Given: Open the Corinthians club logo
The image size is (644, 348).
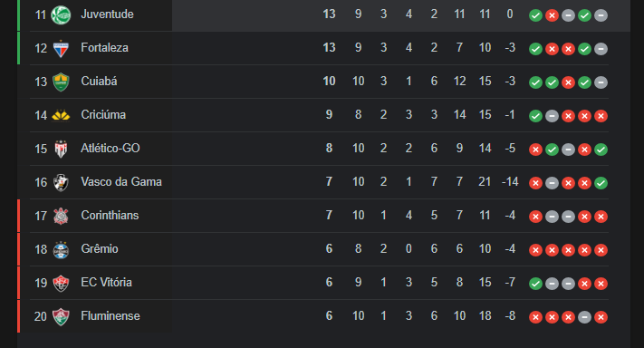Looking at the screenshot, I should [x=61, y=216].
